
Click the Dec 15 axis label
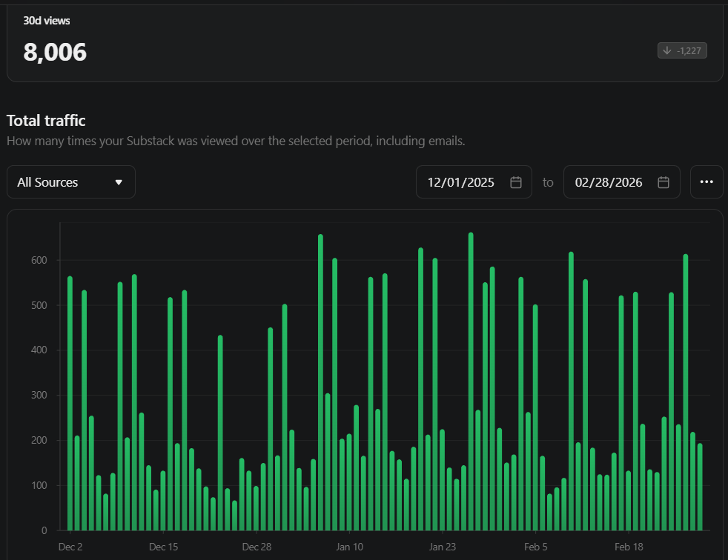coord(163,547)
